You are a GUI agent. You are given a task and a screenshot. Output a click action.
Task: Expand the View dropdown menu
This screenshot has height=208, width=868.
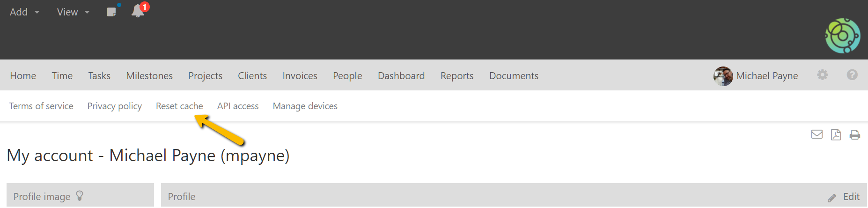(73, 12)
